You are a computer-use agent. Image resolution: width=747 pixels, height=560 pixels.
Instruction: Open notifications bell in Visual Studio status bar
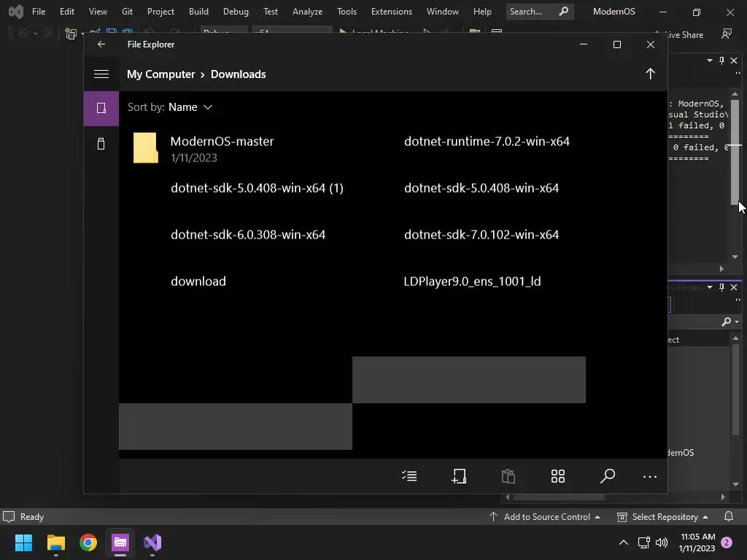[729, 517]
